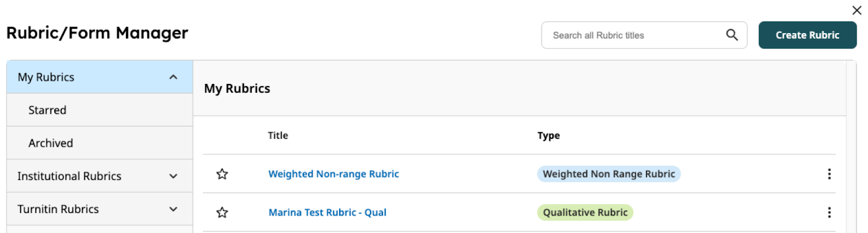Open the Weighted Non-range Rubric link
The height and width of the screenshot is (233, 868).
click(x=334, y=174)
